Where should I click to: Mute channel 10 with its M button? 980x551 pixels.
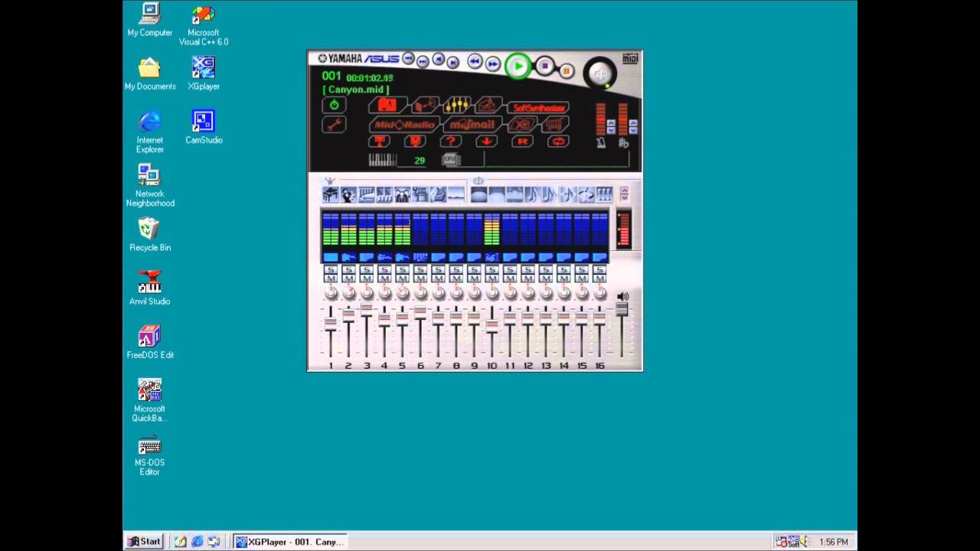[x=492, y=279]
